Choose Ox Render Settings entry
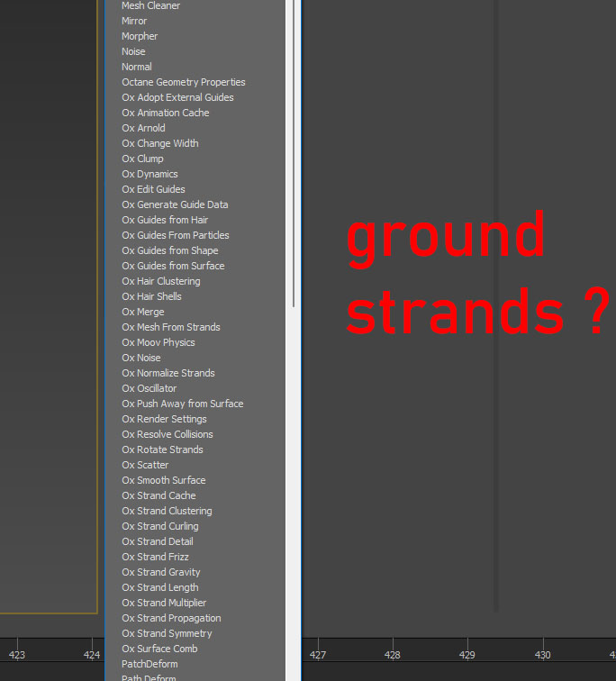Viewport: 616px width, 681px height. coord(164,419)
